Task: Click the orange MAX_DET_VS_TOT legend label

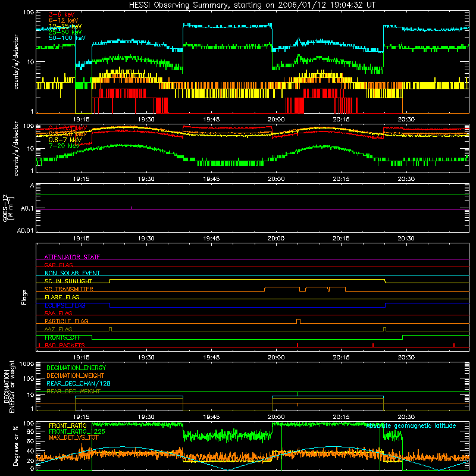Action: tap(74, 438)
